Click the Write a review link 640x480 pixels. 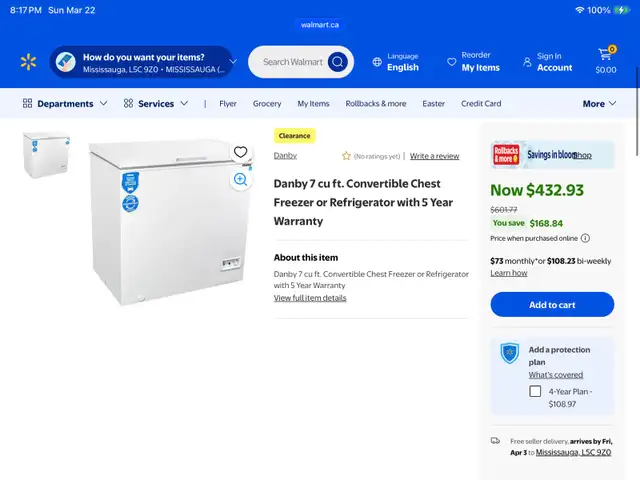coord(434,156)
